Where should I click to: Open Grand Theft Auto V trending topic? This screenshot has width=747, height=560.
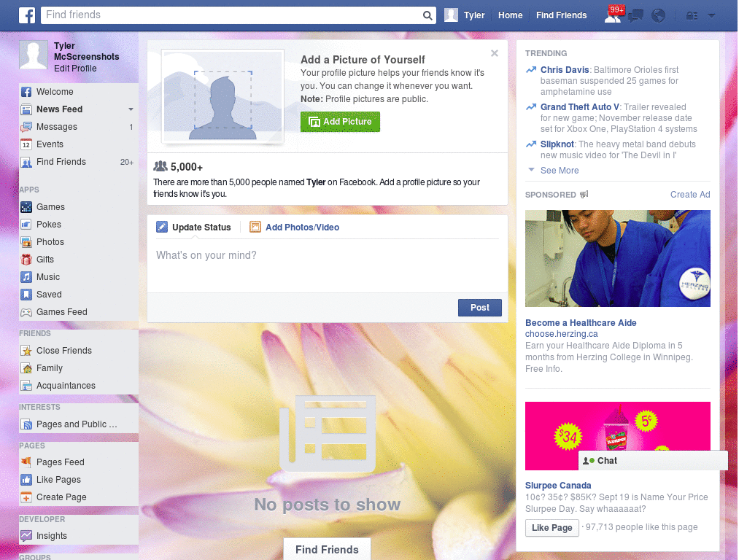580,107
